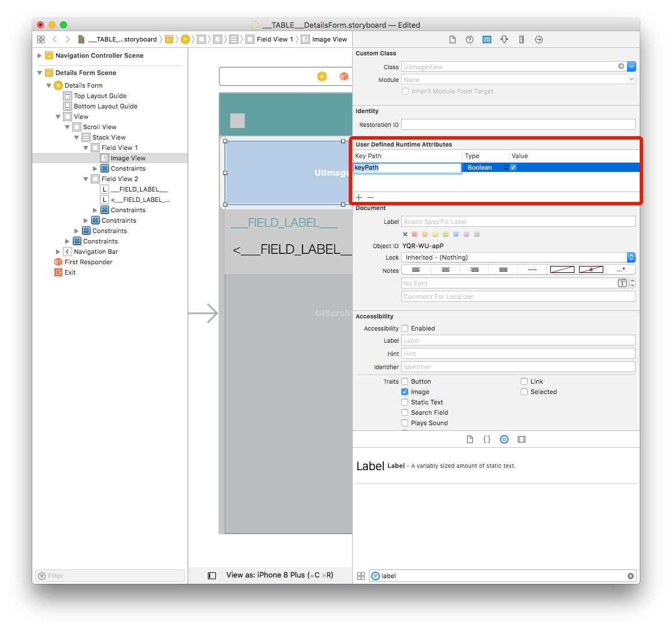This screenshot has height=630, width=672.
Task: Collapse the Field View 1 node
Action: point(85,148)
